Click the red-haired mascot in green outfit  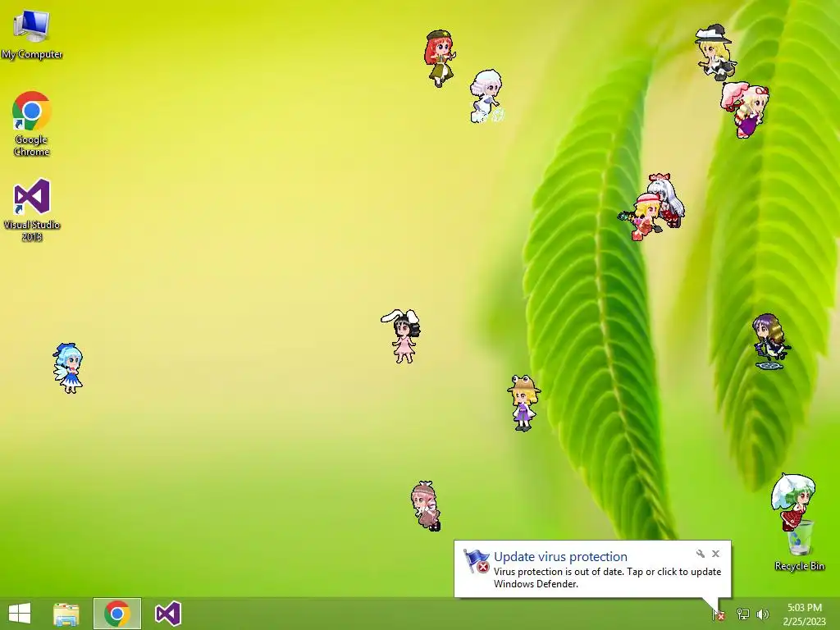coord(440,58)
